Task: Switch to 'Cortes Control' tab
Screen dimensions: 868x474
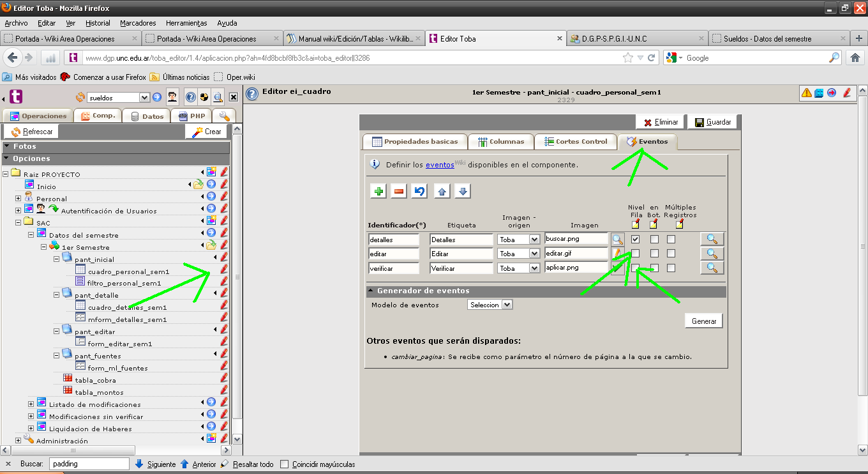Action: coord(576,142)
